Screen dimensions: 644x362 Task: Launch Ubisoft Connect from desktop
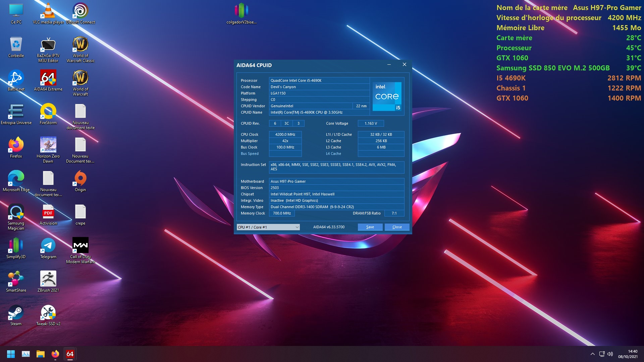click(x=80, y=13)
